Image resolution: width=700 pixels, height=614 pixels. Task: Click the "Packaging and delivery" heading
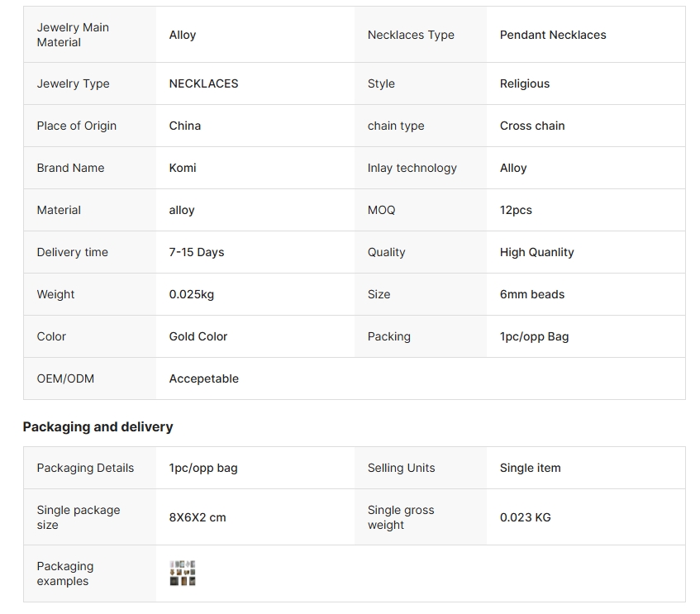(x=98, y=427)
